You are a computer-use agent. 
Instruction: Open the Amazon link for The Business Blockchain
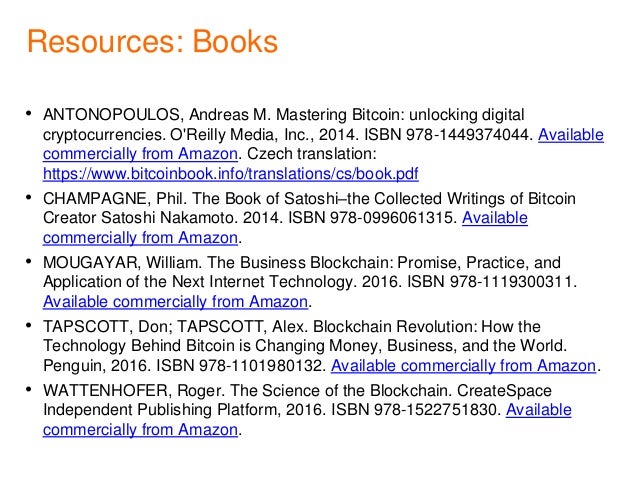tap(175, 302)
